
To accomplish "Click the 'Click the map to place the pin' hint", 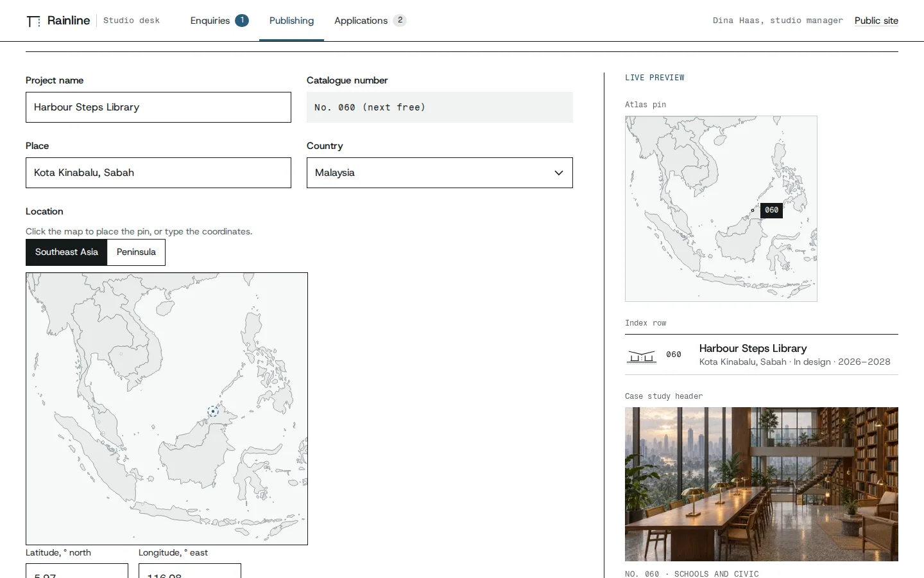I will point(139,231).
